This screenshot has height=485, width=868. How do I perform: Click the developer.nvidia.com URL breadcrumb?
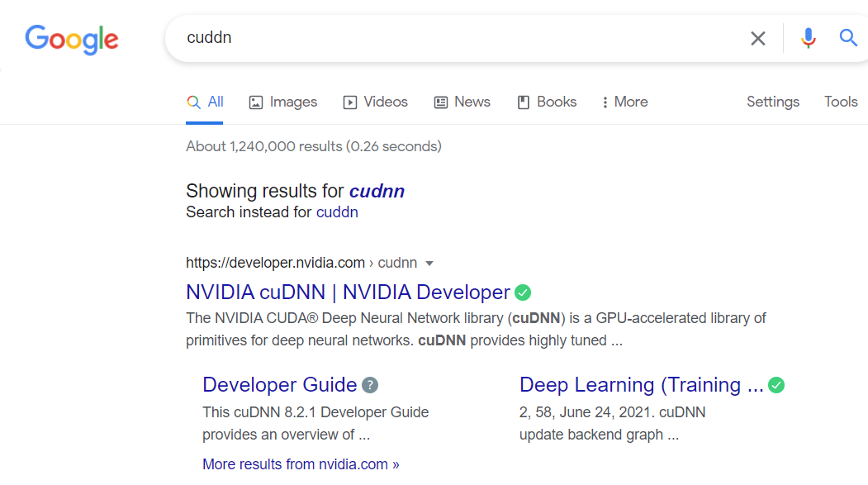301,263
